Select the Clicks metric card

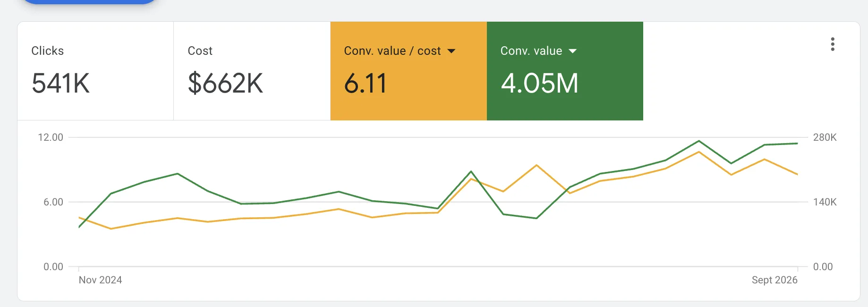point(95,71)
